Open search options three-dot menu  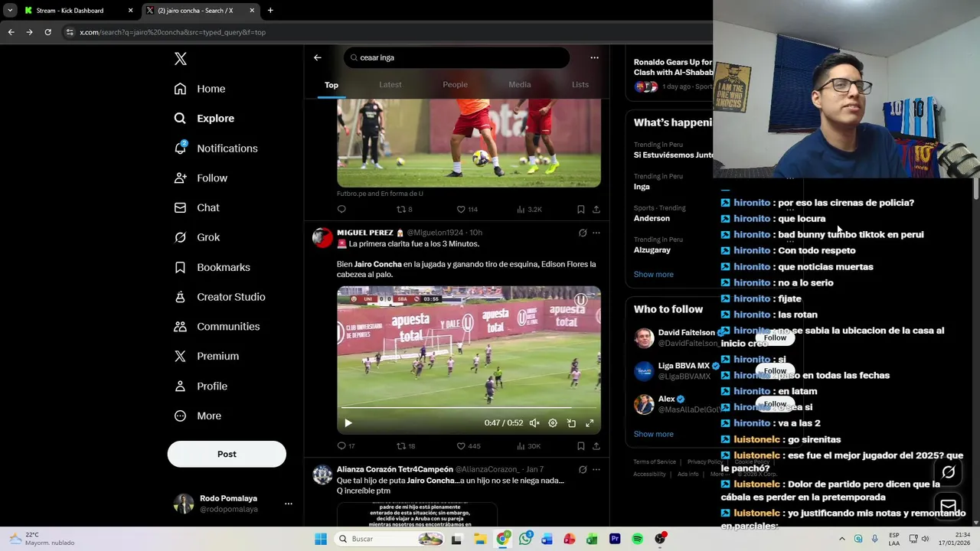coord(594,57)
